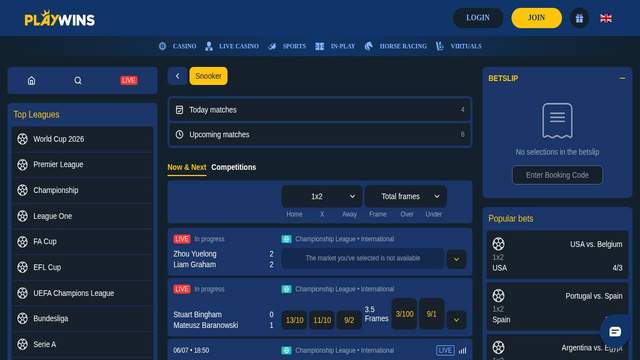Expand markets for Zhou Yuelong match
The width and height of the screenshot is (640, 360).
click(456, 259)
